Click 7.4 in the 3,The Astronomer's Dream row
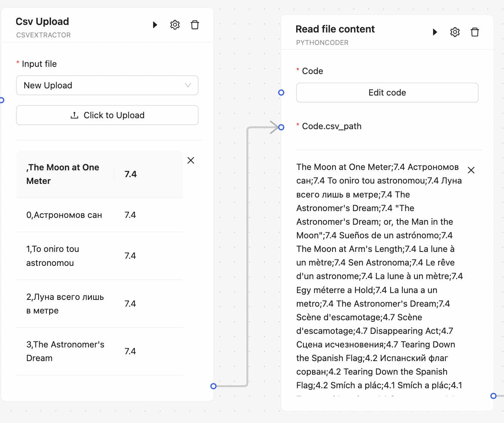 pos(130,351)
